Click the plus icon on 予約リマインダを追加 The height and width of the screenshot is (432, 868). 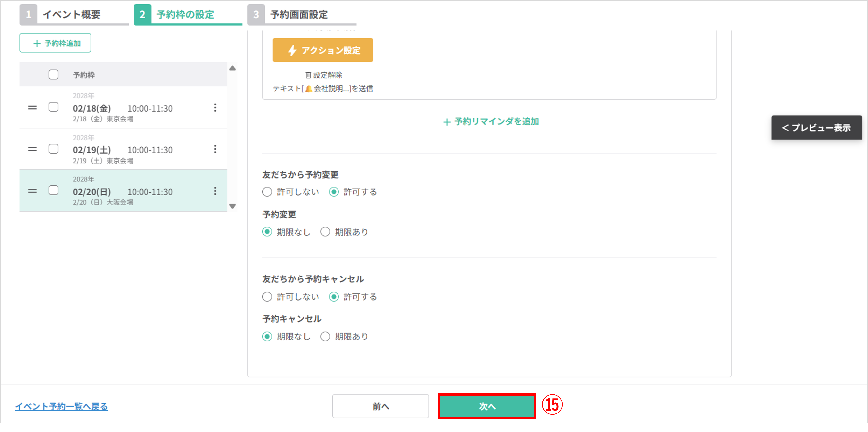447,122
